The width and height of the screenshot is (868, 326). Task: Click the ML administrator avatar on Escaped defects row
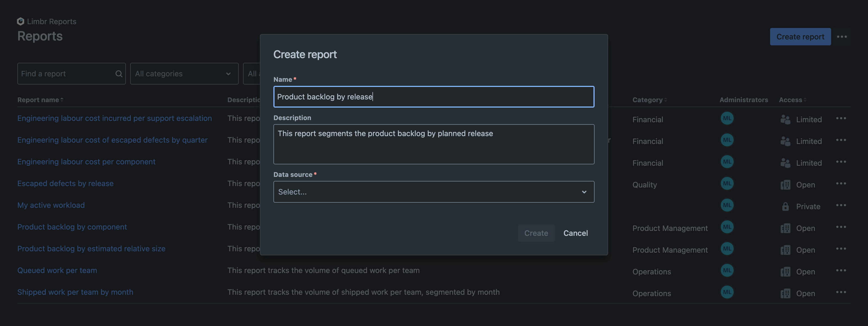pyautogui.click(x=727, y=183)
